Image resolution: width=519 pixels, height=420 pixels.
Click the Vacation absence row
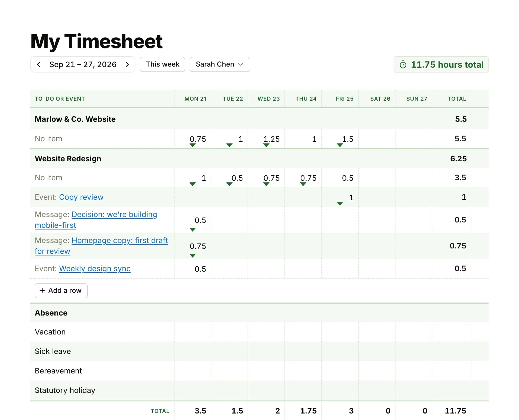click(259, 332)
